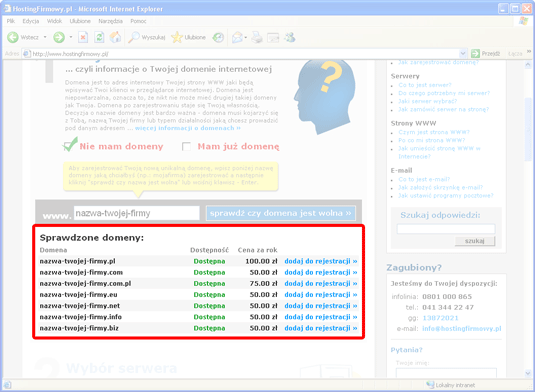Image resolution: width=535 pixels, height=392 pixels.
Task: Click the vertical scrollbar up arrow
Action: coord(528,64)
